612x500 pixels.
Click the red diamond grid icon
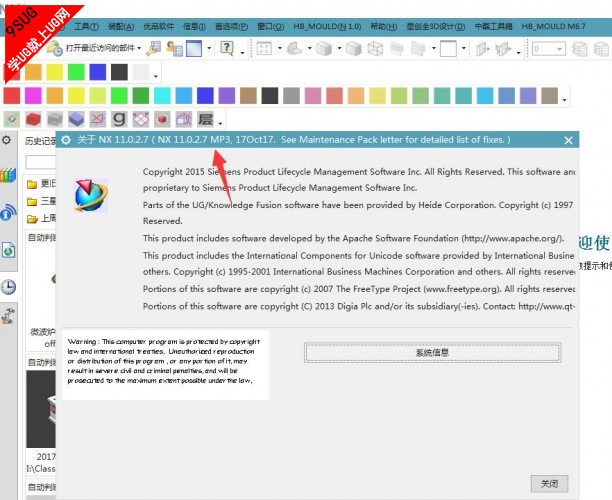click(x=141, y=119)
